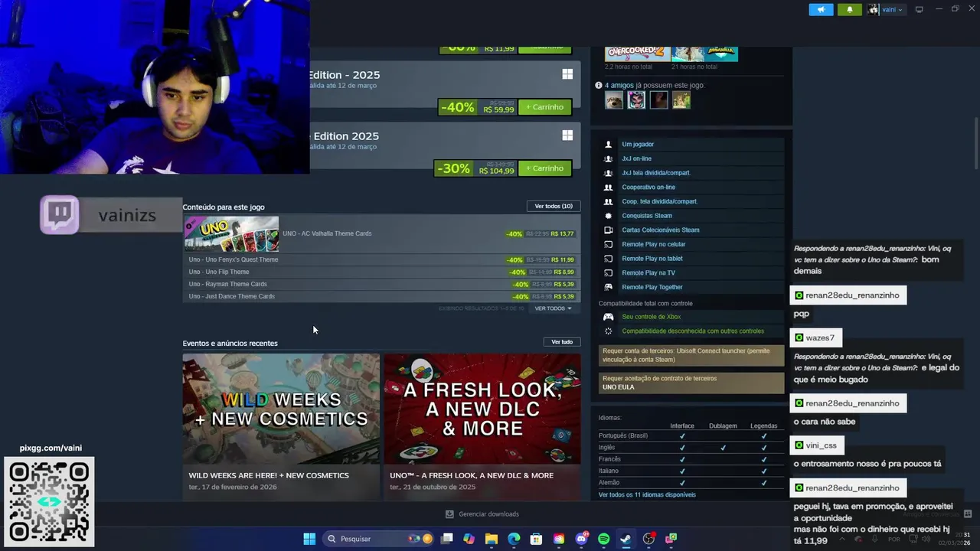Open the Remote Play no tablet link
This screenshot has width=980, height=551.
coord(652,259)
